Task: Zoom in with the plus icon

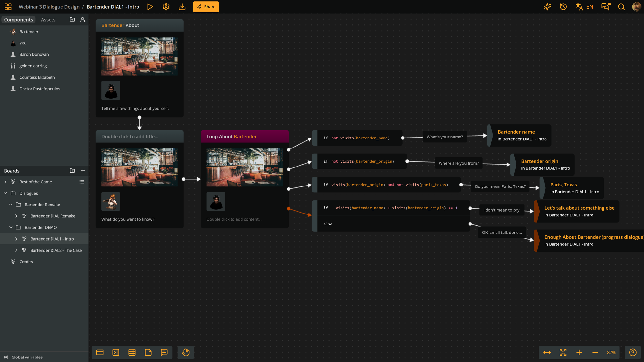Action: (579, 352)
